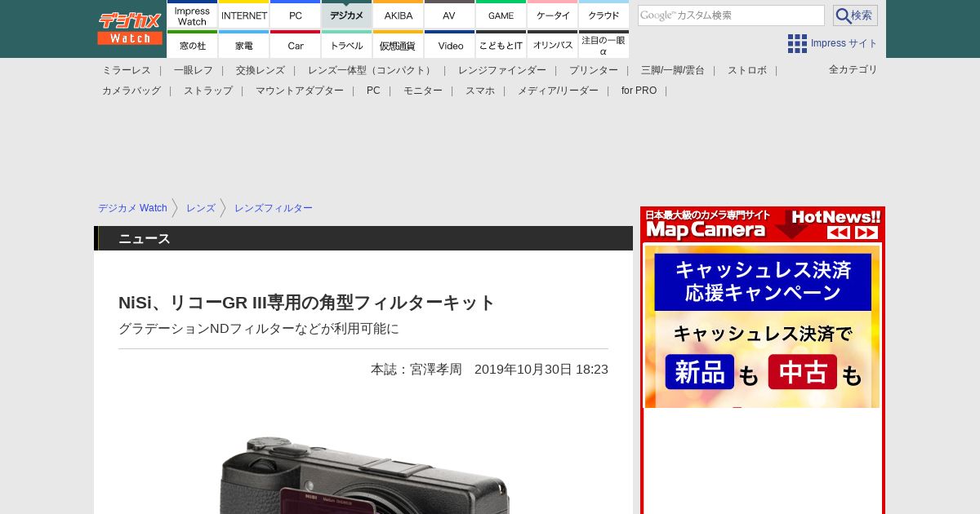980x514 pixels.
Task: Click the グラデーションNDフィルター subtitle text
Action: point(259,329)
